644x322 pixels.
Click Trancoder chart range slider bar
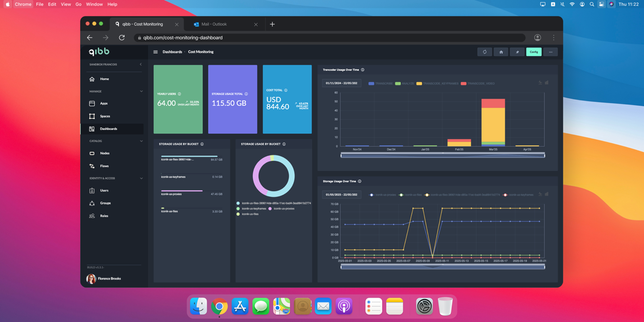(443, 155)
